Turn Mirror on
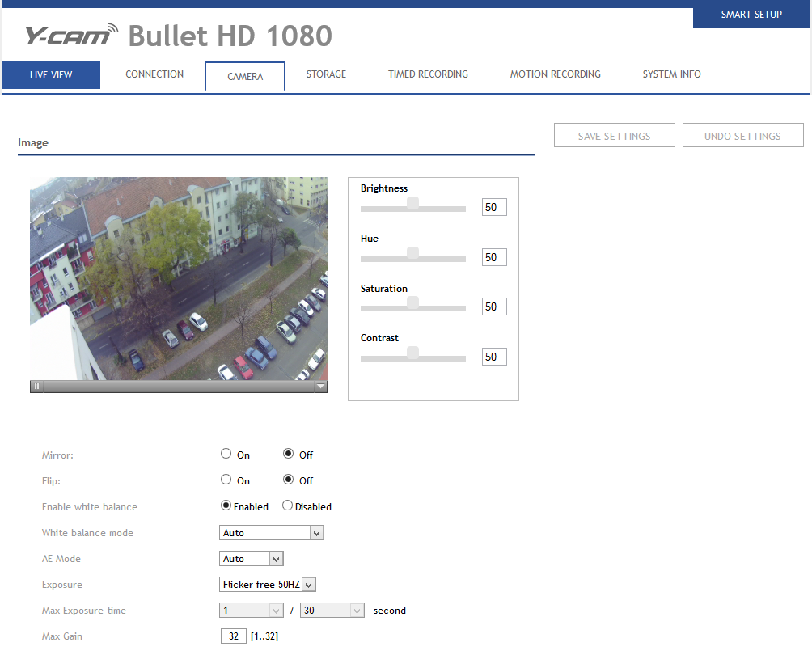The width and height of the screenshot is (812, 647). 226,454
